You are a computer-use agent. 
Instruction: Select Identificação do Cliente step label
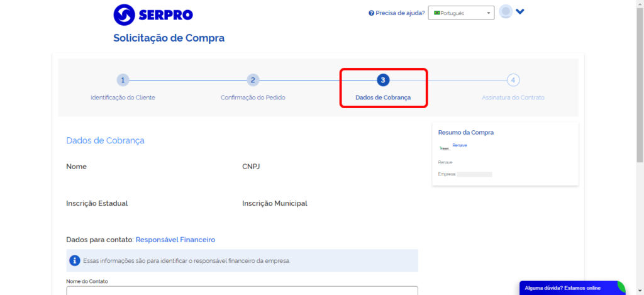click(x=123, y=97)
